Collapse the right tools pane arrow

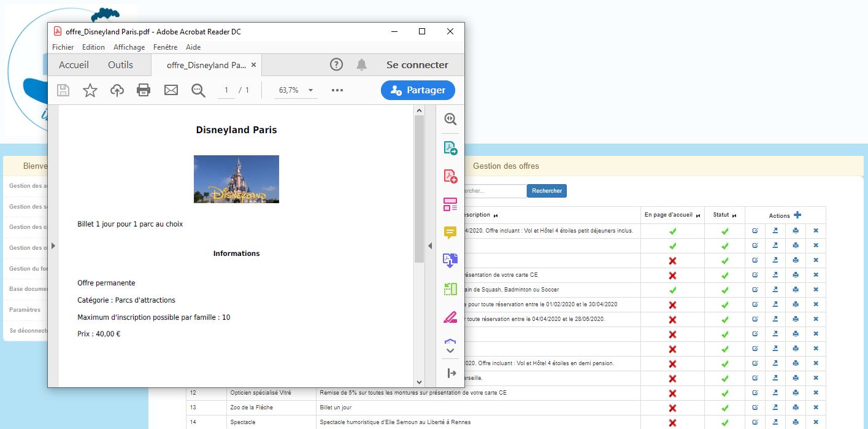430,245
